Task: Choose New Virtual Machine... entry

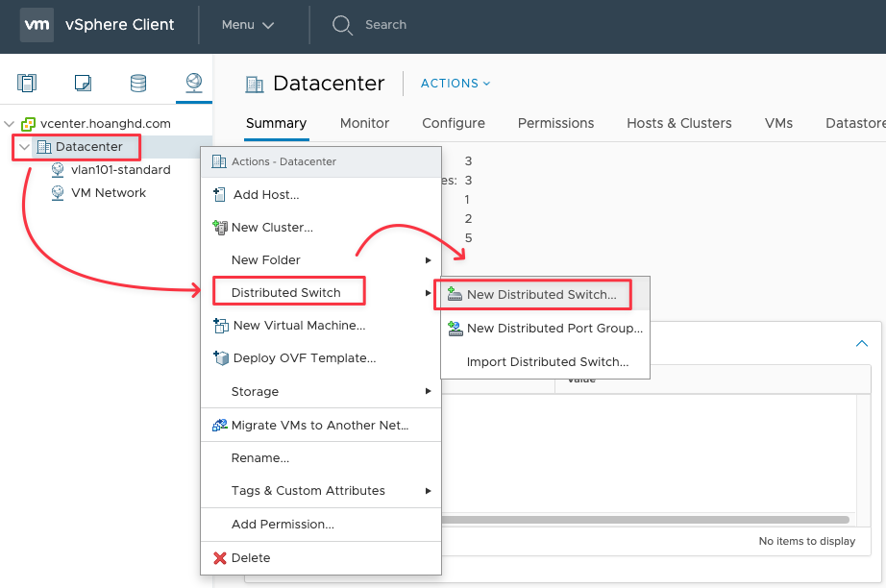Action: [x=321, y=326]
